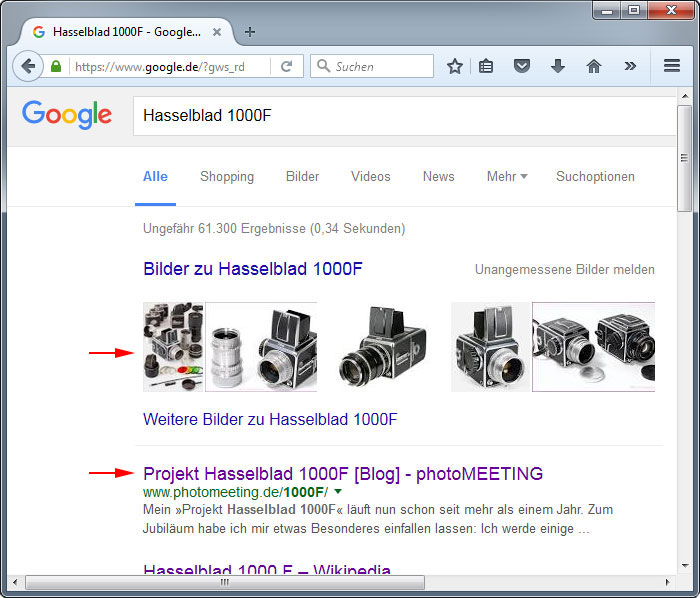This screenshot has height=598, width=700.
Task: Click the www.photomeeting.de/1000F/ URL text
Action: [x=235, y=492]
